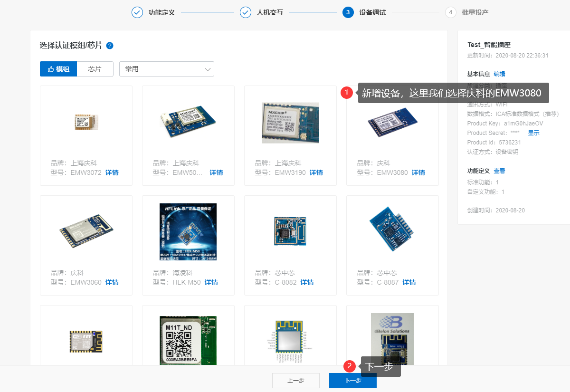This screenshot has width=570, height=392.
Task: Click the 型号：EMW3072 label
Action: [76, 172]
